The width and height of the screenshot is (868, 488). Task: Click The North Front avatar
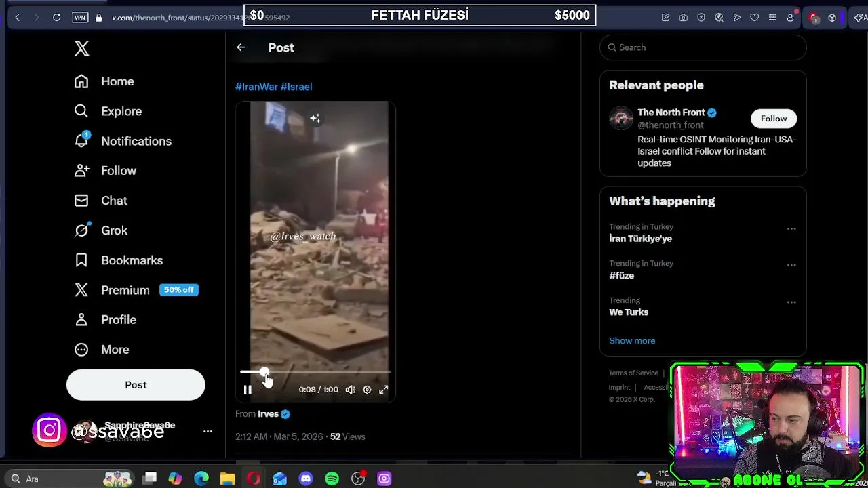(620, 119)
